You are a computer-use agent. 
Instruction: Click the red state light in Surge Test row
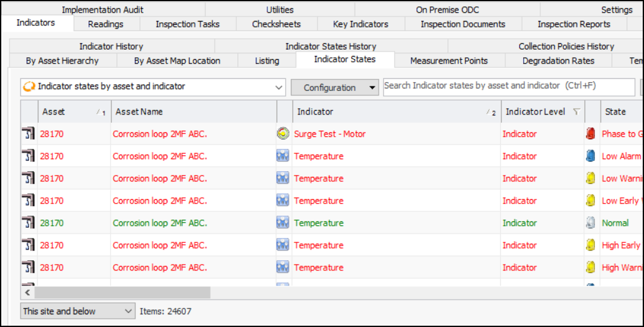tap(590, 134)
